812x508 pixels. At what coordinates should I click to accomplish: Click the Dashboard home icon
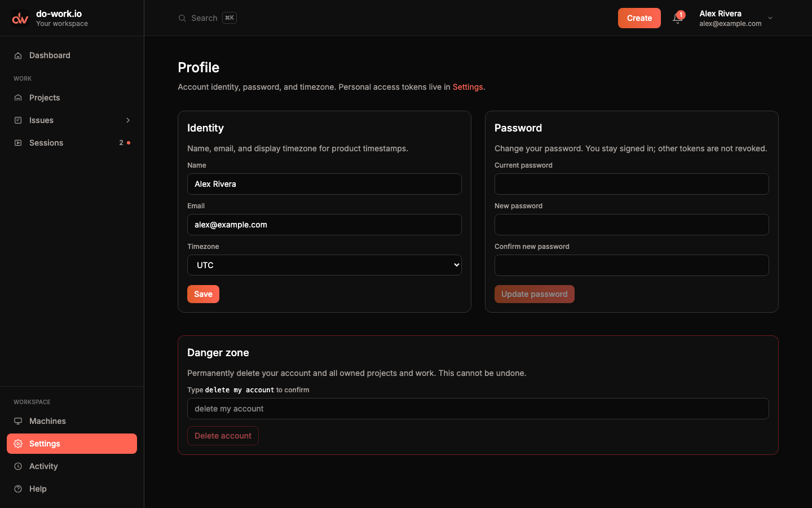(18, 55)
